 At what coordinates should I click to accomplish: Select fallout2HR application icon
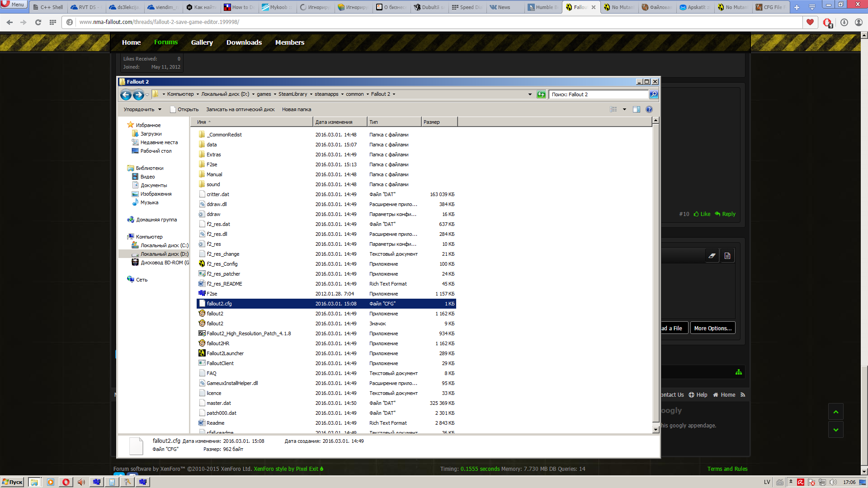pos(202,343)
